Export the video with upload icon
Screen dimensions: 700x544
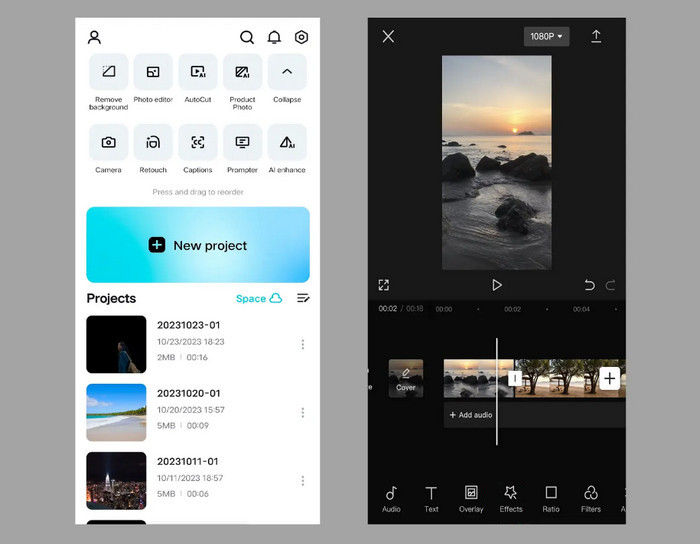pos(596,36)
